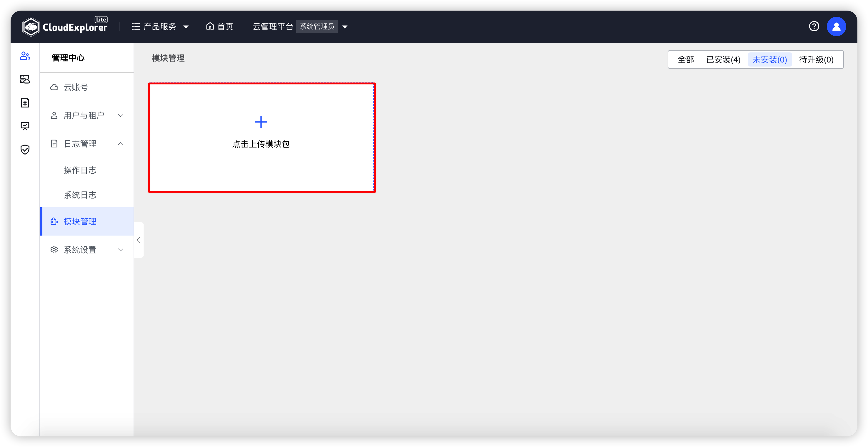Image resolution: width=868 pixels, height=447 pixels.
Task: Open 云管理平台 platform dropdown
Action: pyautogui.click(x=346, y=26)
